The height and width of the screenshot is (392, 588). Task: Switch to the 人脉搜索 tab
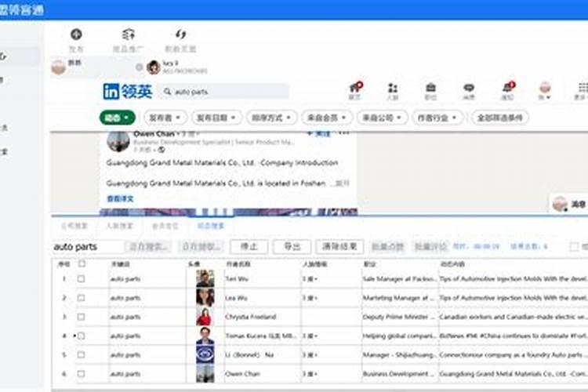pos(119,226)
